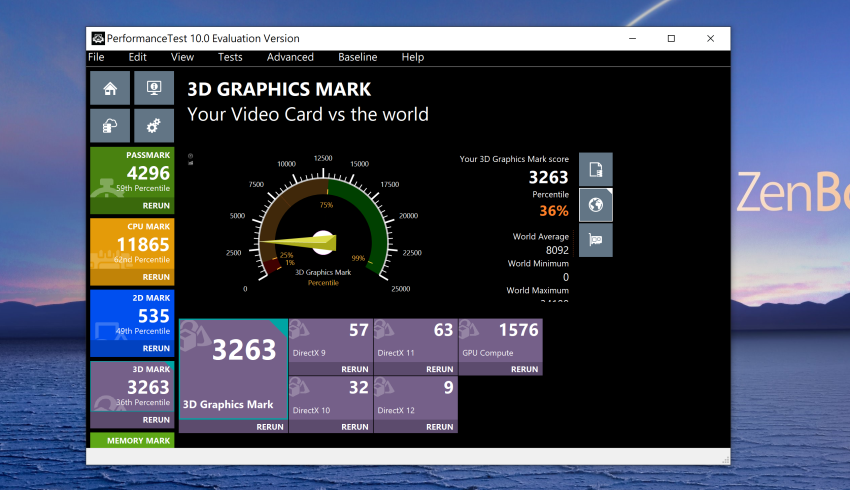850x490 pixels.
Task: Click the PerformanceTest app title icon
Action: tap(98, 38)
